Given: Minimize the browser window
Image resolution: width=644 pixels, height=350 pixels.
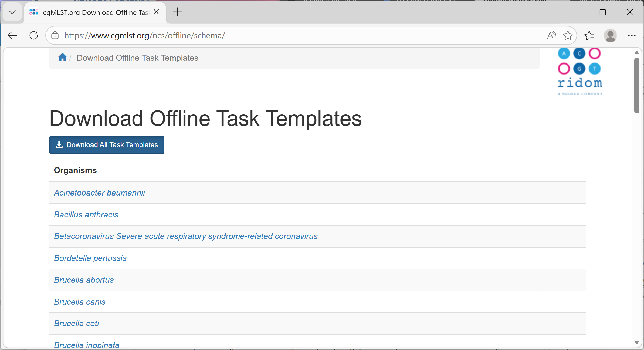Looking at the screenshot, I should (x=575, y=12).
